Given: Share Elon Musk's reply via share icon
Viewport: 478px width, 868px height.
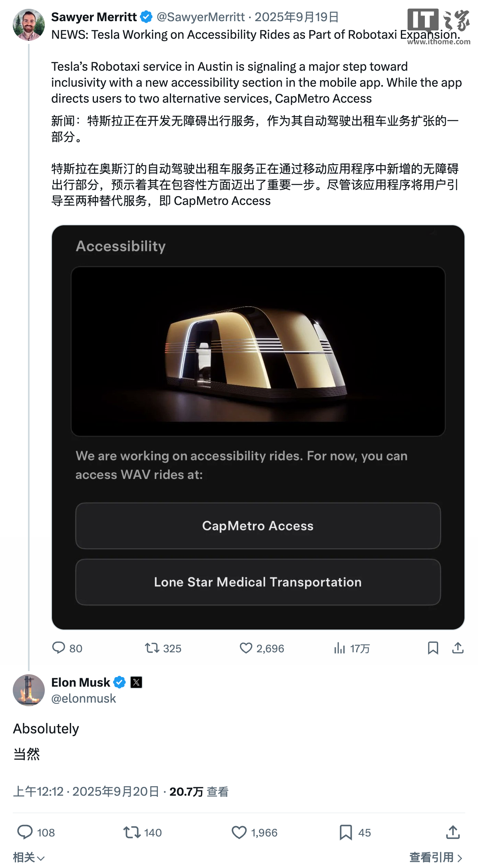Looking at the screenshot, I should pos(453,832).
